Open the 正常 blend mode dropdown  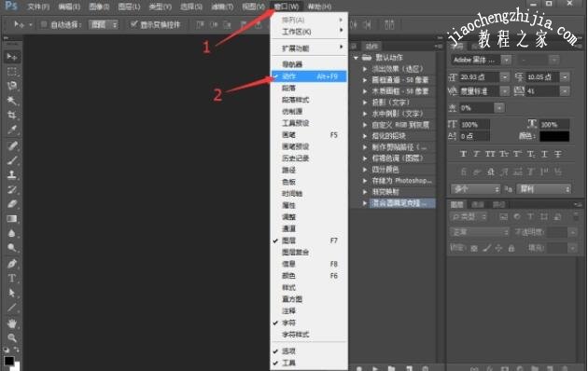(x=479, y=232)
